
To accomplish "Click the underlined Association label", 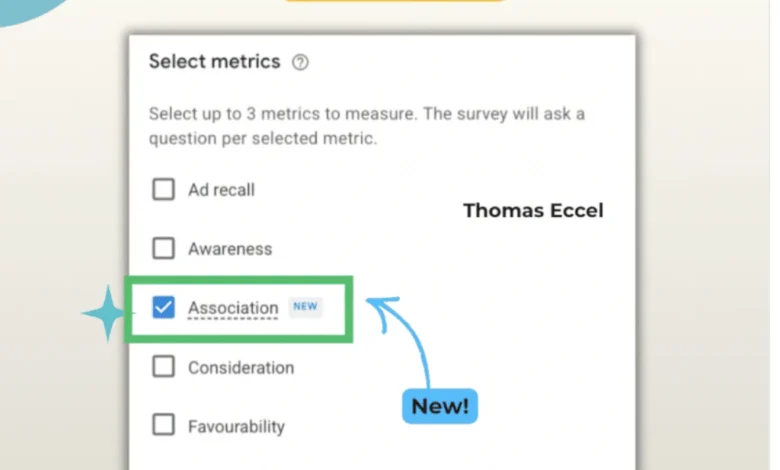I will [233, 308].
